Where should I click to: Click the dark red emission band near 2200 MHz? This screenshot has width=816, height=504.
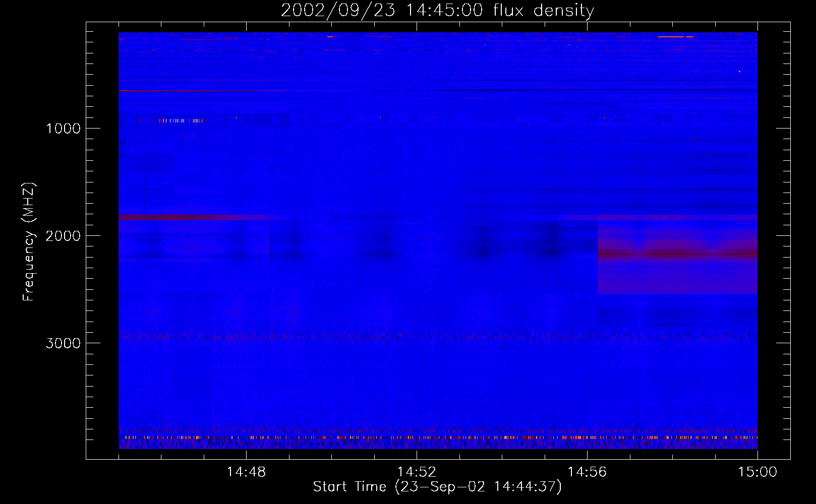point(677,254)
